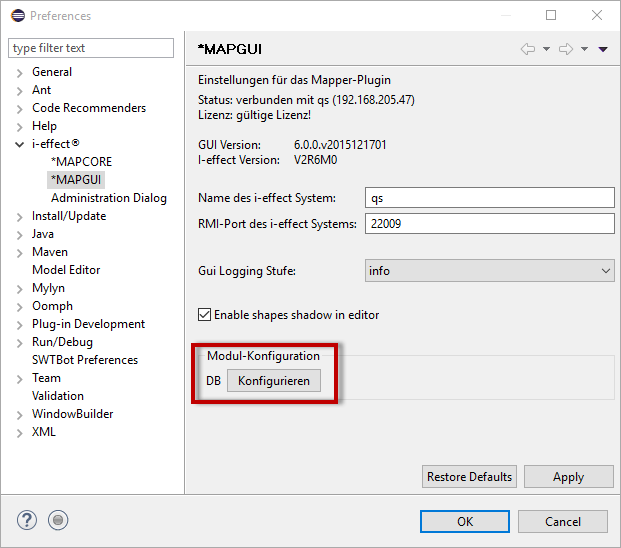Click the Apply button
Viewport: 621px width, 548px height.
click(x=568, y=477)
